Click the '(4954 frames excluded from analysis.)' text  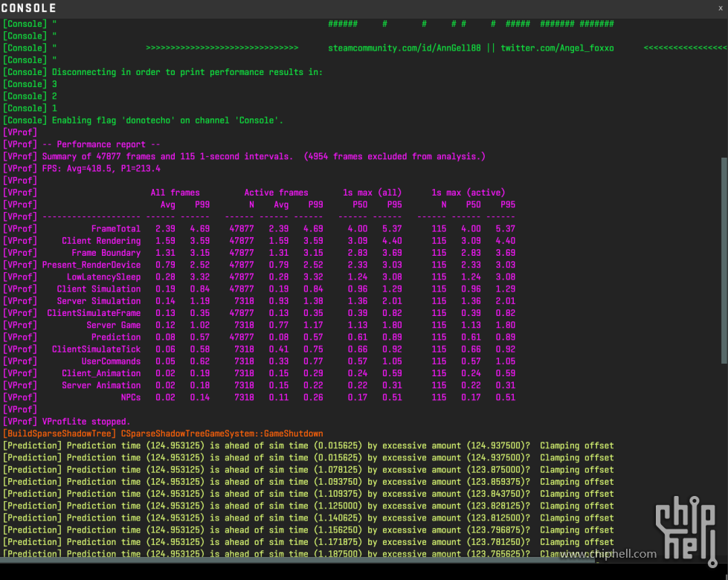tap(395, 156)
